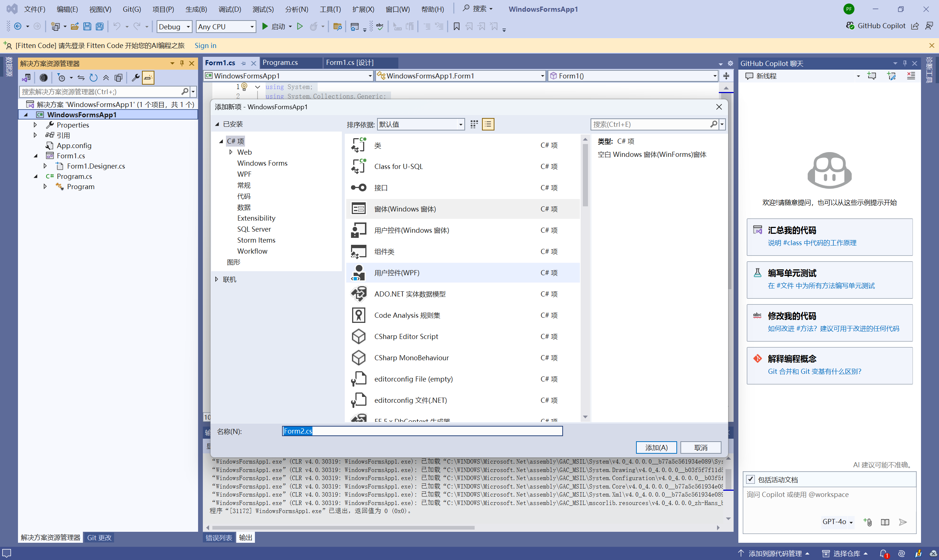
Task: Open the File (文件) menu
Action: tap(34, 9)
